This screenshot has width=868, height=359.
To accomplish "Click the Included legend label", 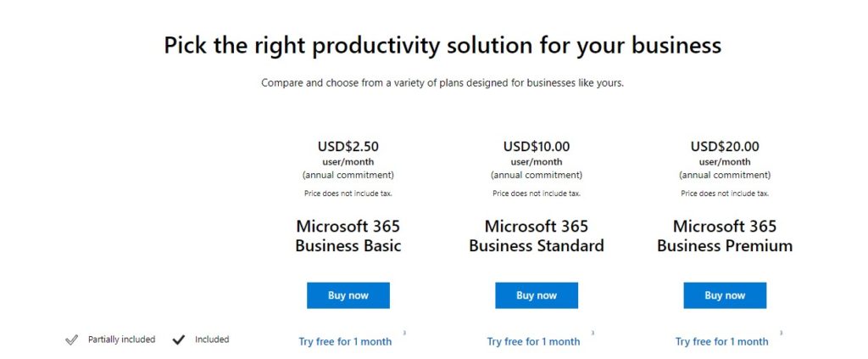I will tap(212, 339).
